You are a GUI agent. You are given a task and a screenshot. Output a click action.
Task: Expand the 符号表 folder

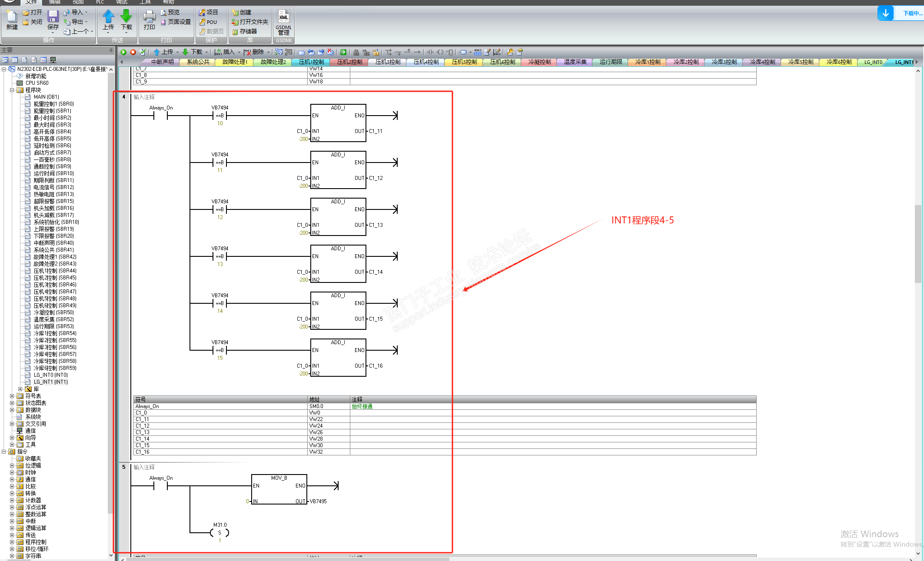[12, 396]
